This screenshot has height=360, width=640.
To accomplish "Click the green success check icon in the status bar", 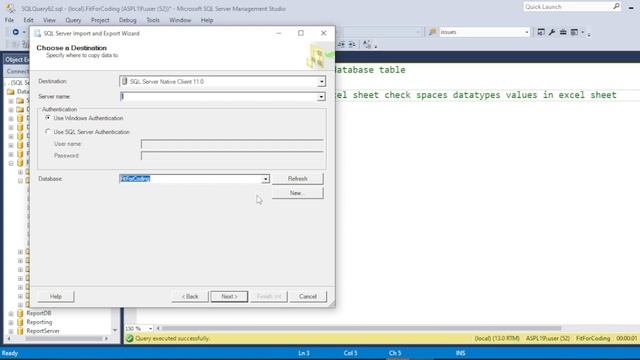I will [x=129, y=338].
